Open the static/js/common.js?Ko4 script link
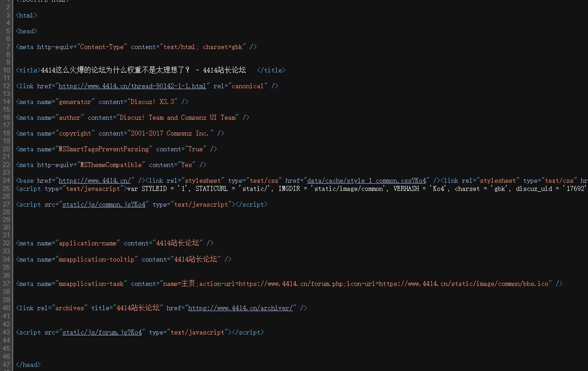 (x=103, y=204)
